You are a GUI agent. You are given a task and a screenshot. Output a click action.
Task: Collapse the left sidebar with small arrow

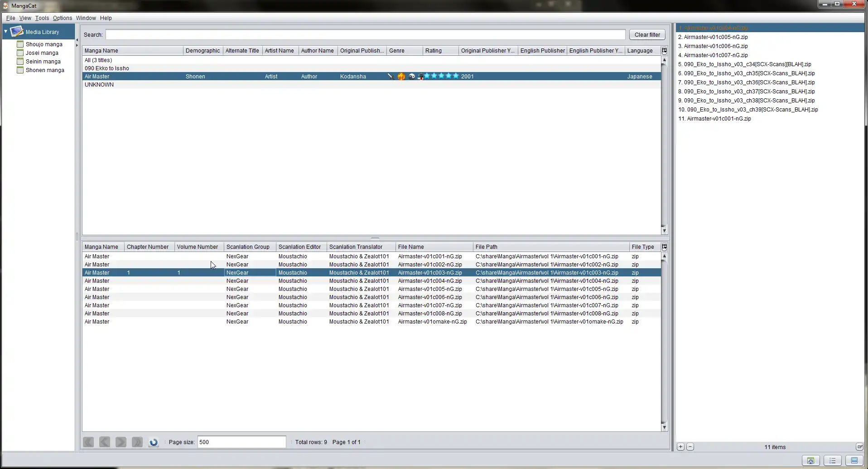77,40
